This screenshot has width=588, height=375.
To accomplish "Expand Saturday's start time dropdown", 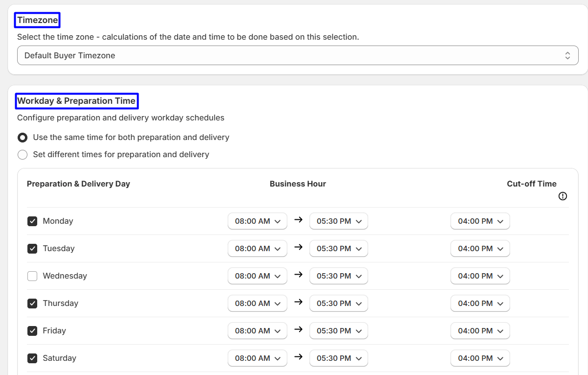I will [x=257, y=358].
